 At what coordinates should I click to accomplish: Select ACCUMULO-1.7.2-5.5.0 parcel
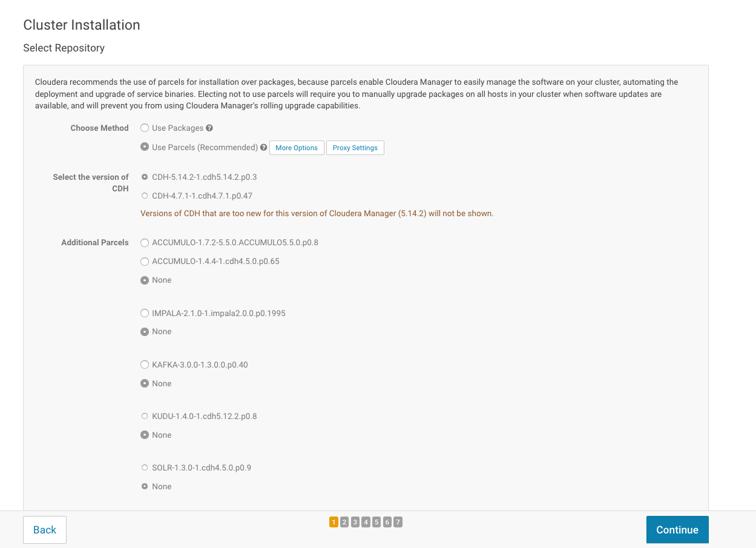coord(145,243)
